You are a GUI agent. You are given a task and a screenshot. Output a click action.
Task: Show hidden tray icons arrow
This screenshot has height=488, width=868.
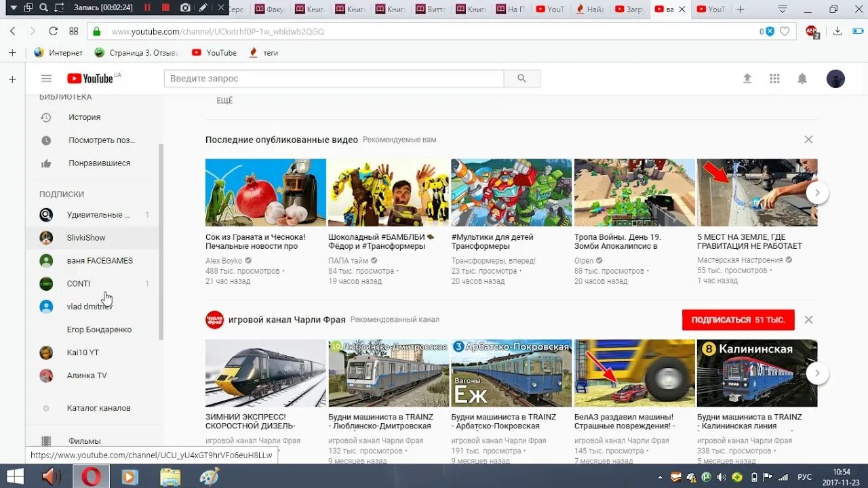click(660, 477)
